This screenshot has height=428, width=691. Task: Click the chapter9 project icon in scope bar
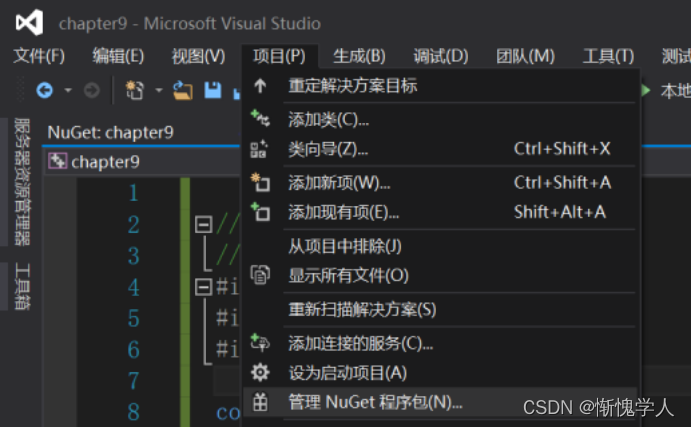tap(57, 161)
